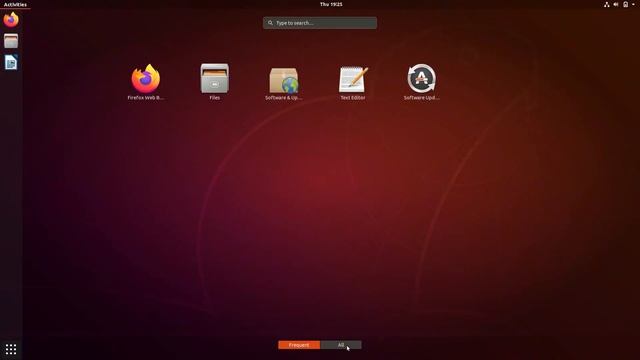This screenshot has height=360, width=640.
Task: Open Files from the dock
Action: coord(11,41)
